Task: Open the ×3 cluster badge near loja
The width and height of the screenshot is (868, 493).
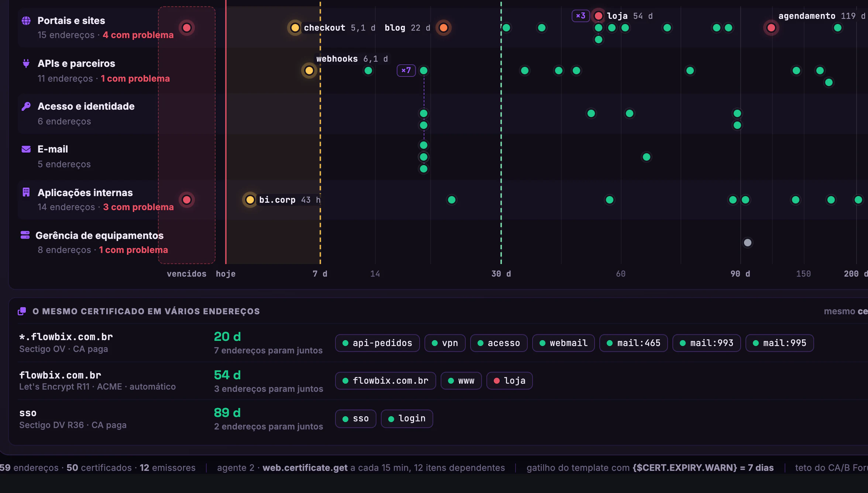Action: point(581,16)
